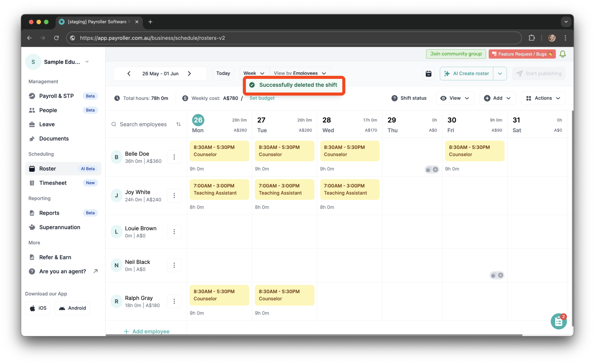Click Start publishing button
This screenshot has width=595, height=364.
coord(539,74)
